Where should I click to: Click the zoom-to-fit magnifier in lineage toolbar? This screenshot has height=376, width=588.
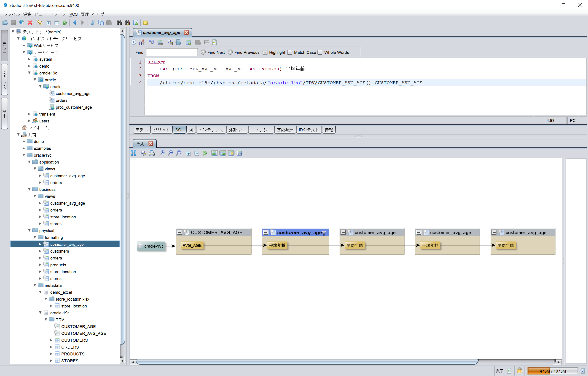tap(179, 153)
